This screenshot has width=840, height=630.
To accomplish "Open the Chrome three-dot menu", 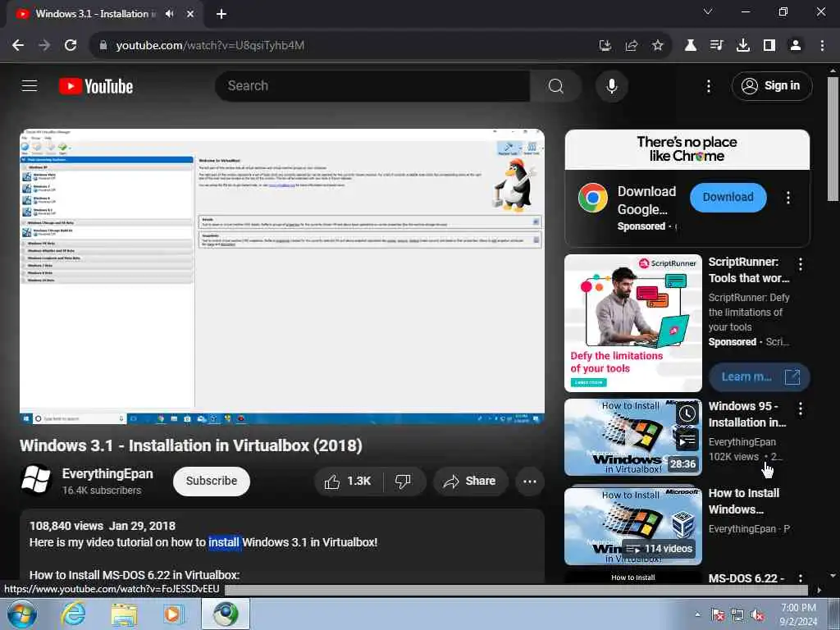I will pos(822,46).
